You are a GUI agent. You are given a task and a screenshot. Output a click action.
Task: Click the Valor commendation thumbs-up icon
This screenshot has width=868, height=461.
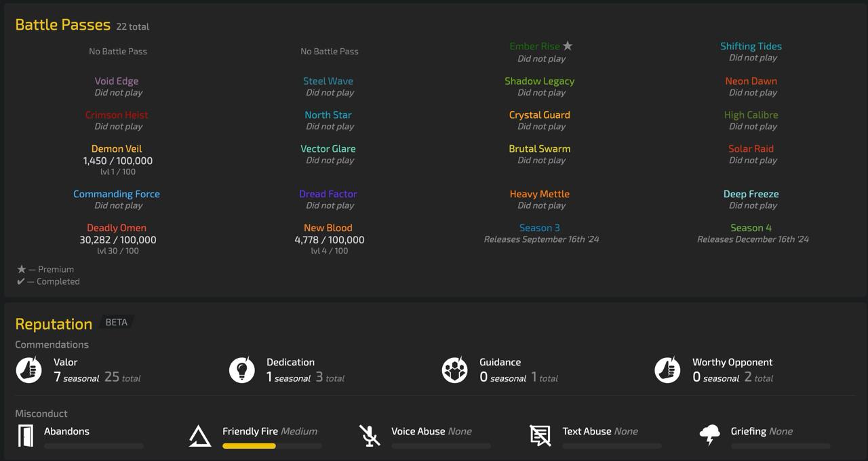coord(28,370)
